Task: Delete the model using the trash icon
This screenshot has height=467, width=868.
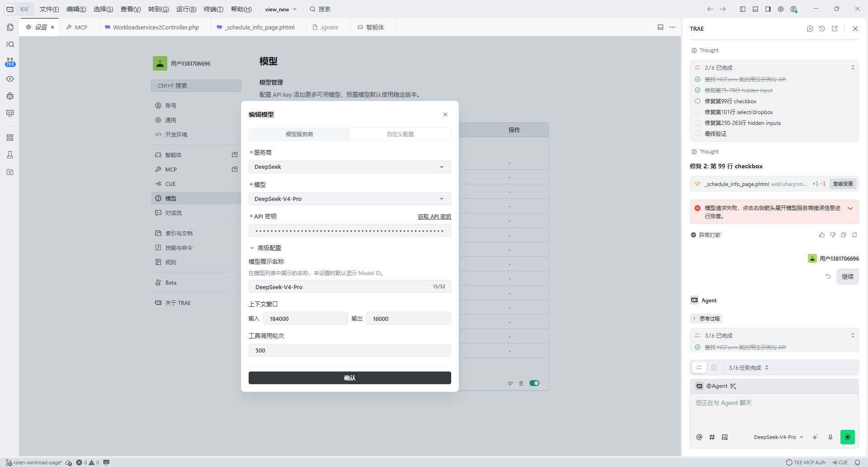Action: tap(521, 383)
